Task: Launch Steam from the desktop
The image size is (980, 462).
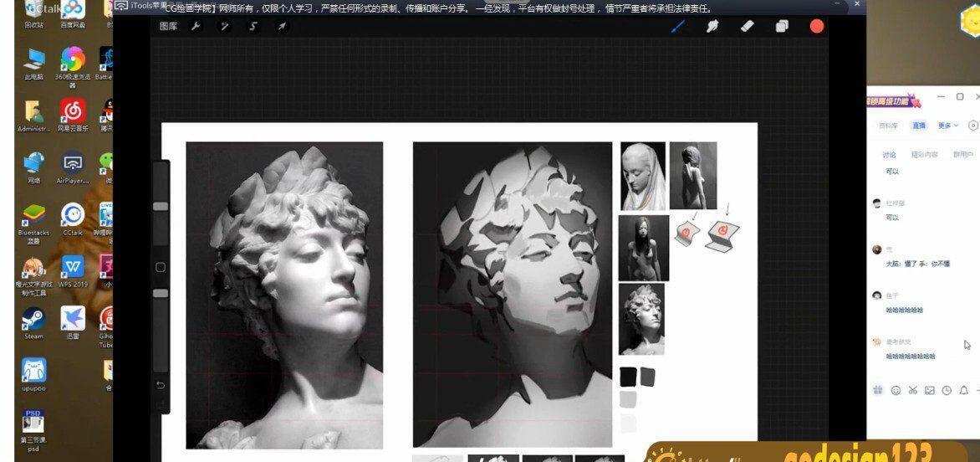Action: [33, 322]
